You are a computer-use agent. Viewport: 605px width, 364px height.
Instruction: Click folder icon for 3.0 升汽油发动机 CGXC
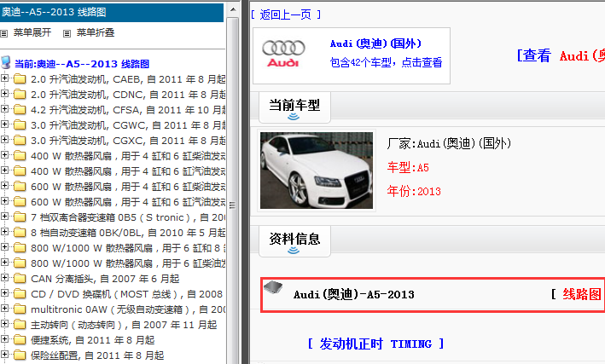point(20,141)
